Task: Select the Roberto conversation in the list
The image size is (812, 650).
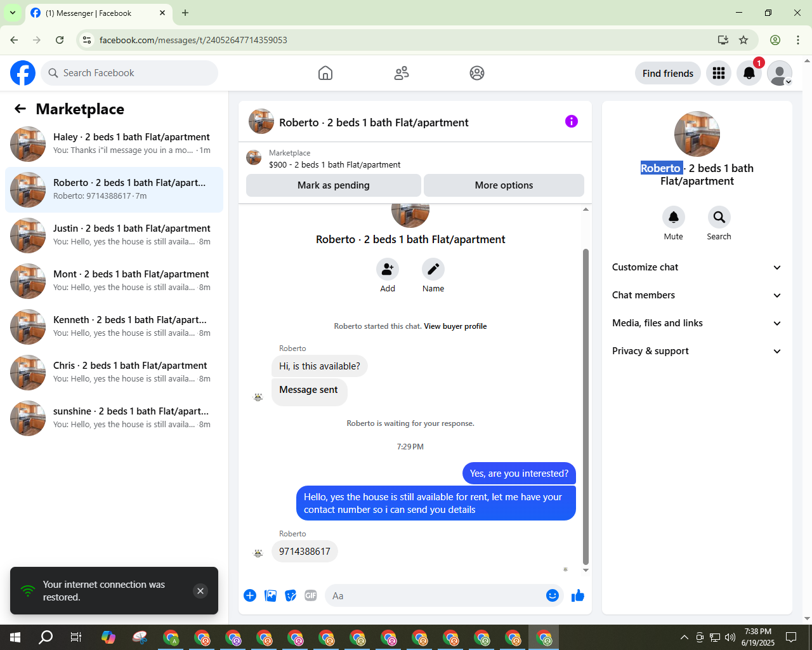Action: 114,190
